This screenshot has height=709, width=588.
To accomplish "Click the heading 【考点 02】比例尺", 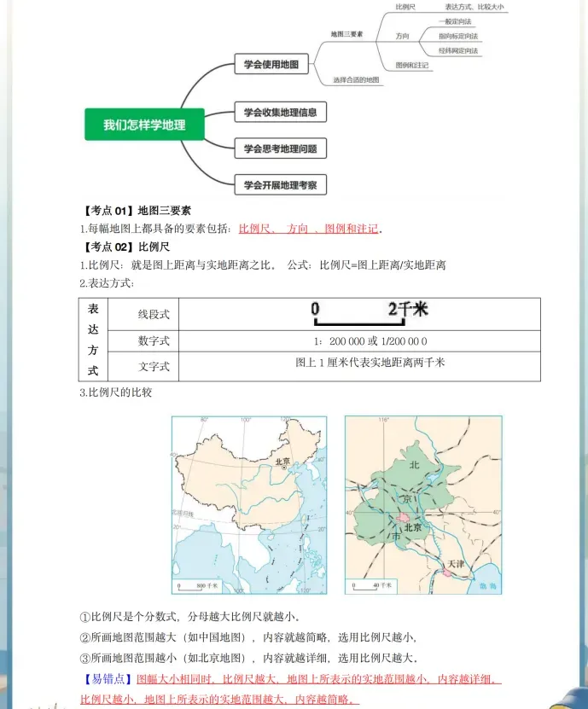I will (125, 247).
